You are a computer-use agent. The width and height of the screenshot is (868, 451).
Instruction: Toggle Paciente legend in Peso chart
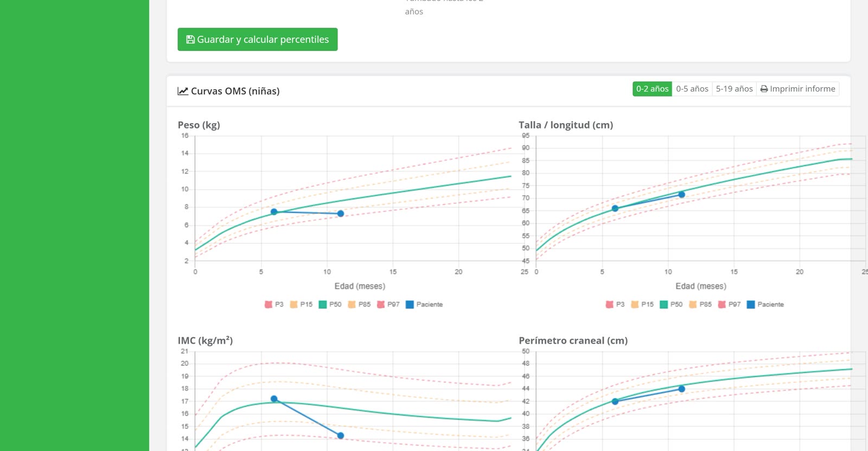pos(424,305)
